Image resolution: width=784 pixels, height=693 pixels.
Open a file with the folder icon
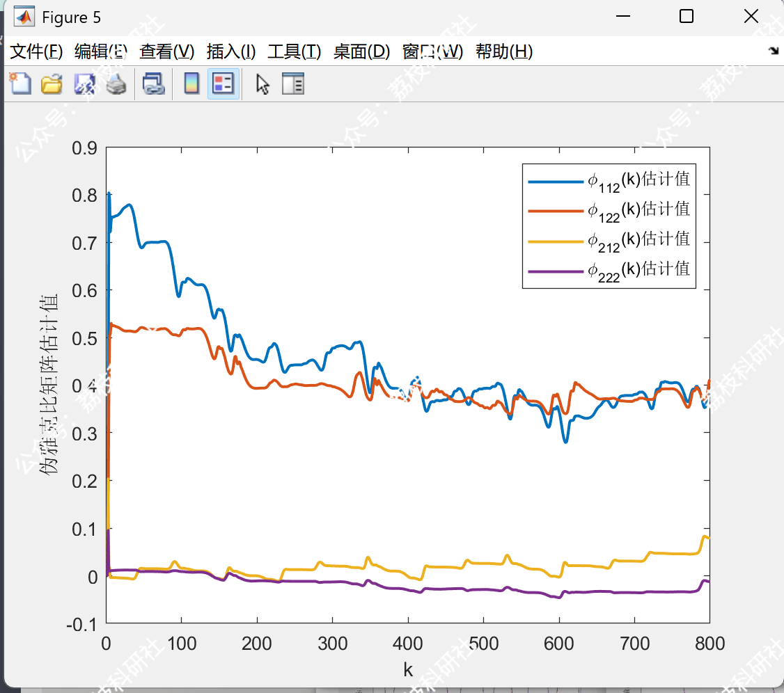coord(52,83)
